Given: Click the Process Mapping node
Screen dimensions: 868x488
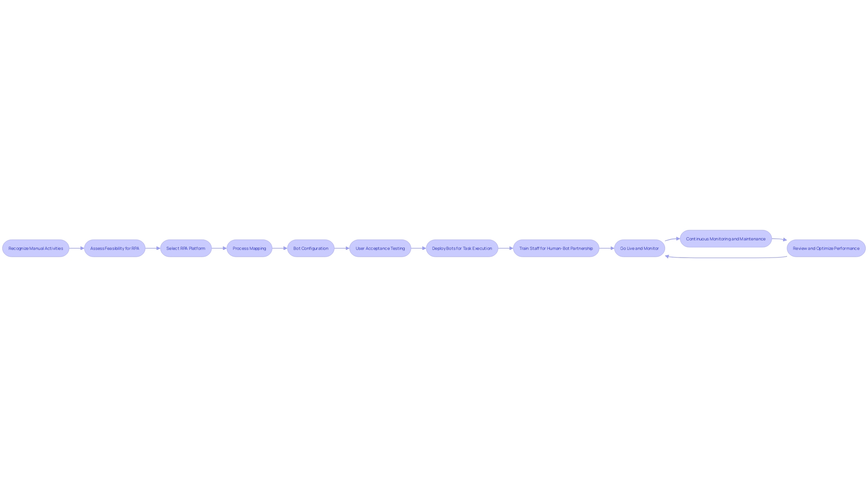Looking at the screenshot, I should [249, 248].
